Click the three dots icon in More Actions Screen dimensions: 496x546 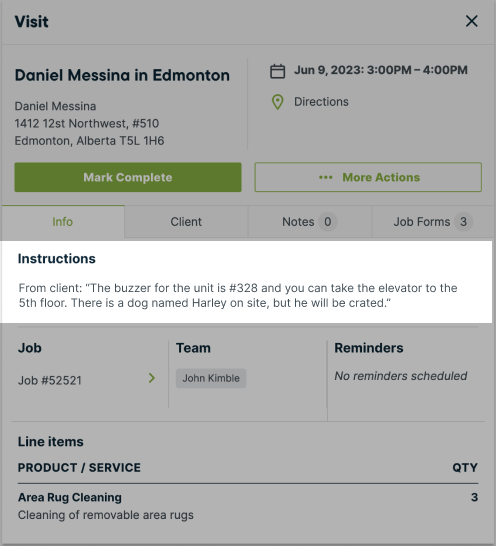[x=326, y=178]
